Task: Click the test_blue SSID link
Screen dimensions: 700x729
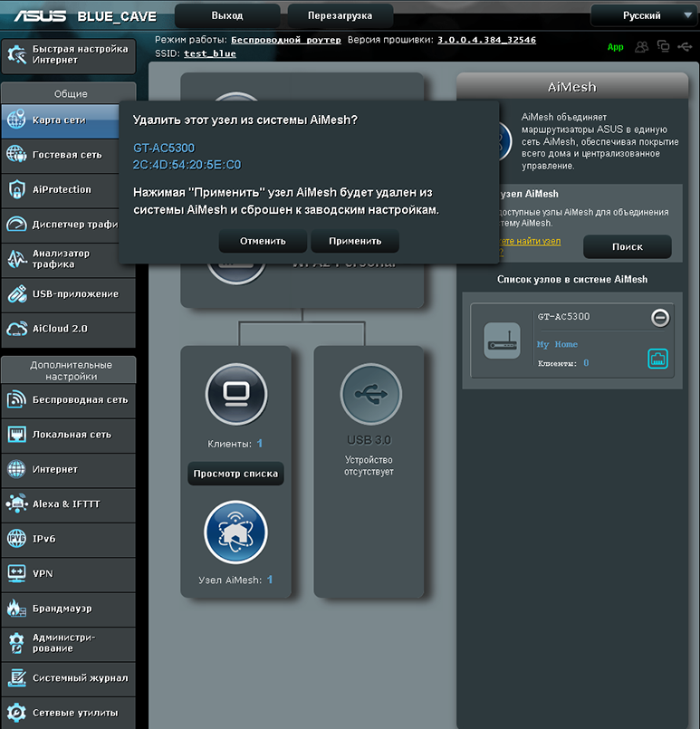Action: (x=209, y=54)
